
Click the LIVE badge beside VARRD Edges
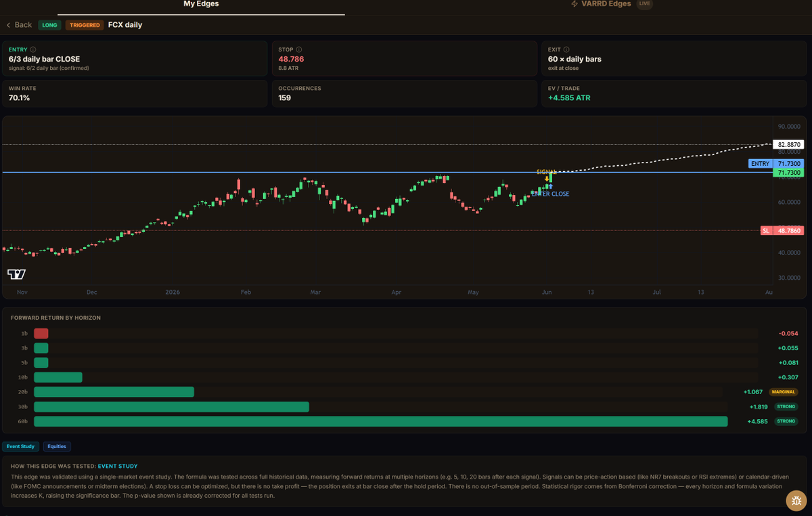point(644,4)
